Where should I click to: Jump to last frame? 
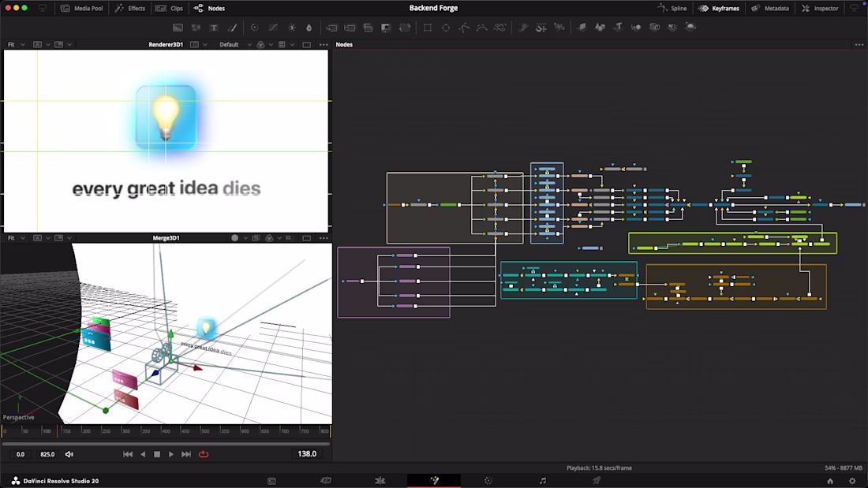[186, 454]
